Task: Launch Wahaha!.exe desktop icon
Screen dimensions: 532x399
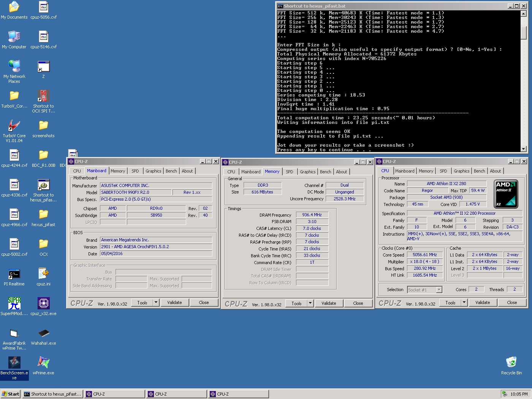Action: click(43, 336)
